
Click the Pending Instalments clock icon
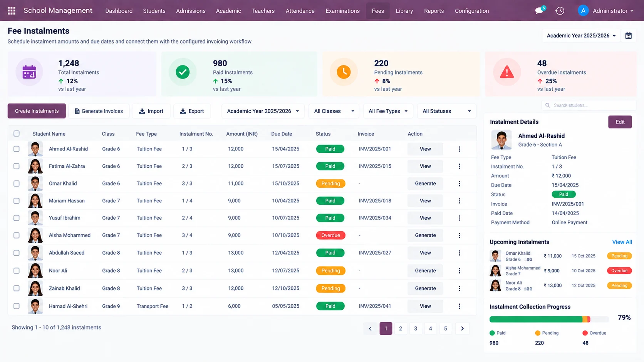click(x=344, y=72)
